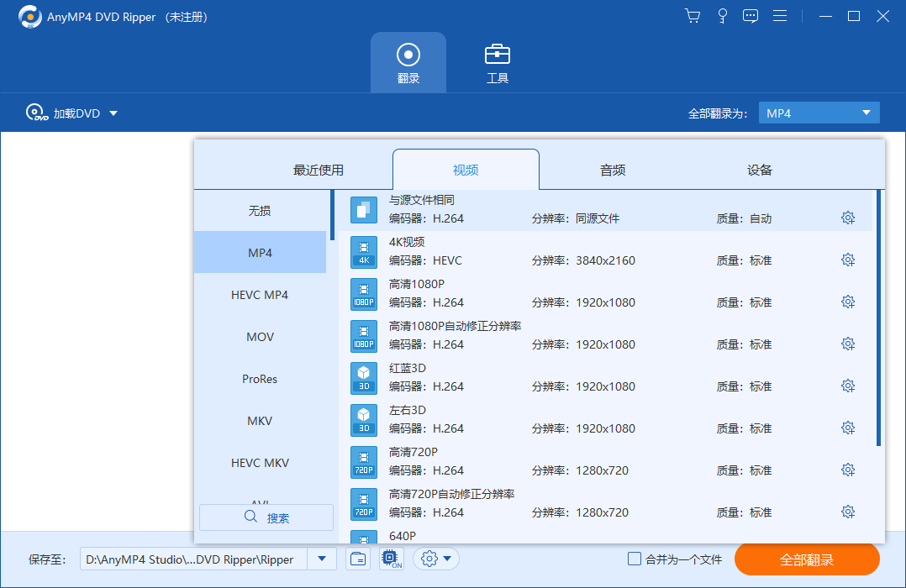Open the hamburger menu icon
This screenshot has height=588, width=906.
pyautogui.click(x=780, y=16)
